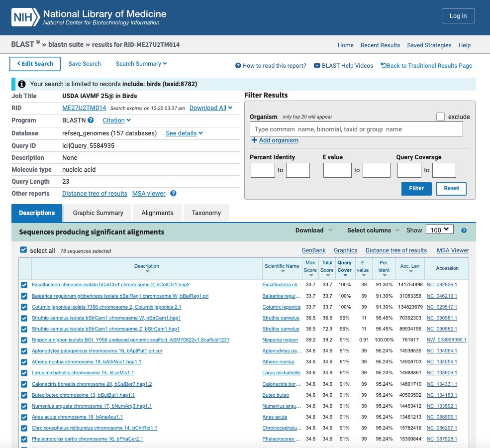The width and height of the screenshot is (490, 448).
Task: Switch to the Alignments tab
Action: coord(157,213)
